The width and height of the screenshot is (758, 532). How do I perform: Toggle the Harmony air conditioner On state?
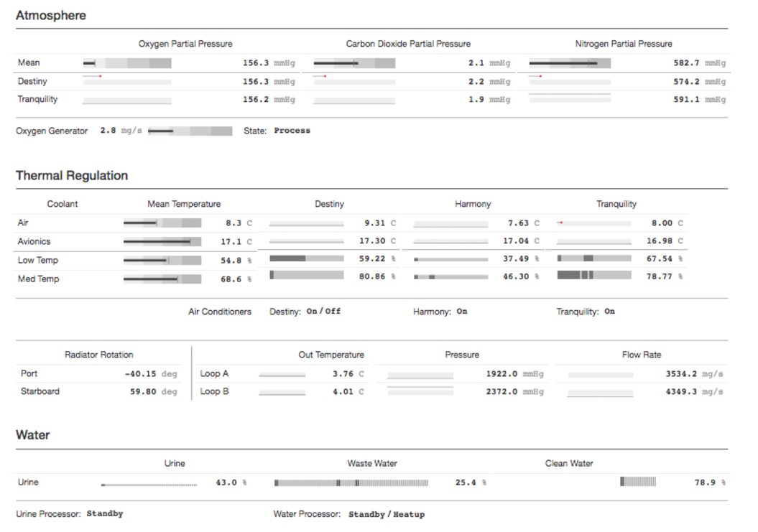coord(462,312)
